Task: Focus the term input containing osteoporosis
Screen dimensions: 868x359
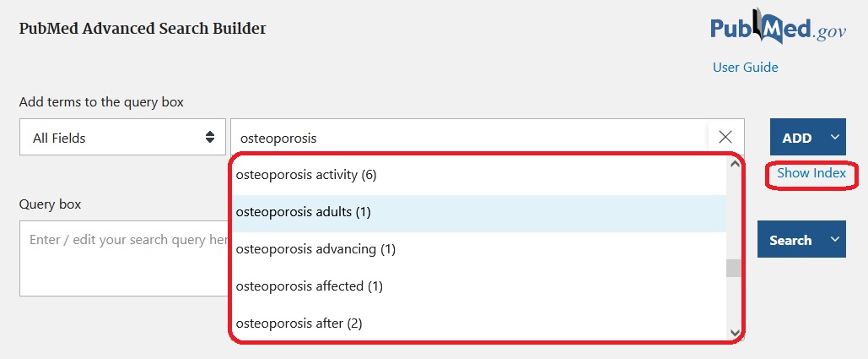Action: [x=468, y=138]
